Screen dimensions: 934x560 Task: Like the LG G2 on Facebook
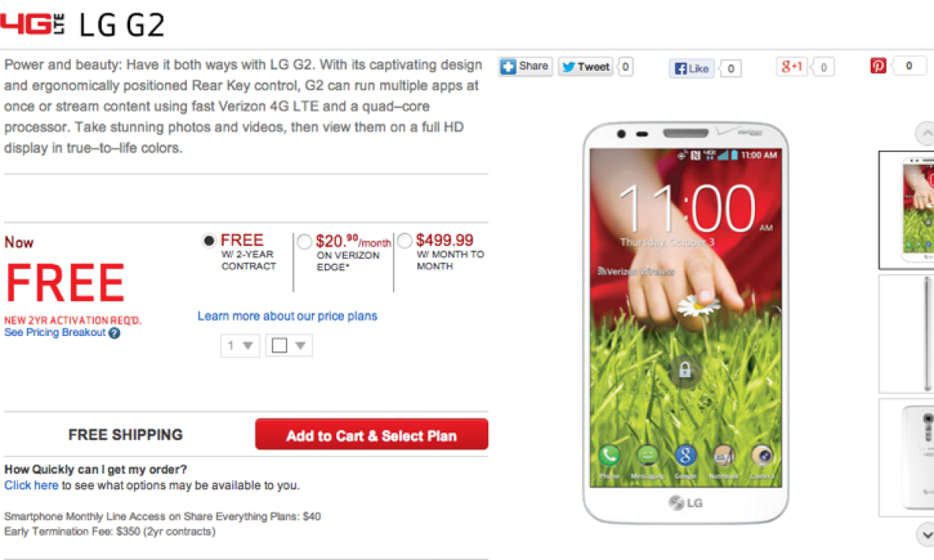[692, 68]
